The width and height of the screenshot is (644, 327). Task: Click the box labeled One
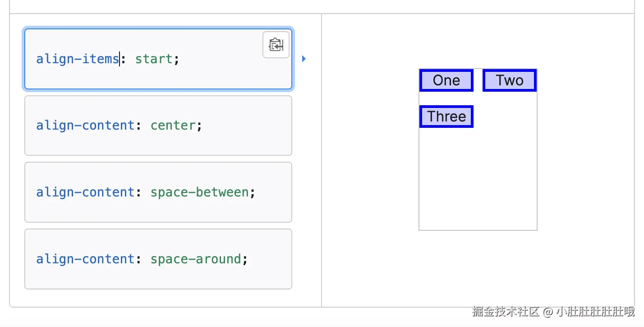click(x=446, y=80)
